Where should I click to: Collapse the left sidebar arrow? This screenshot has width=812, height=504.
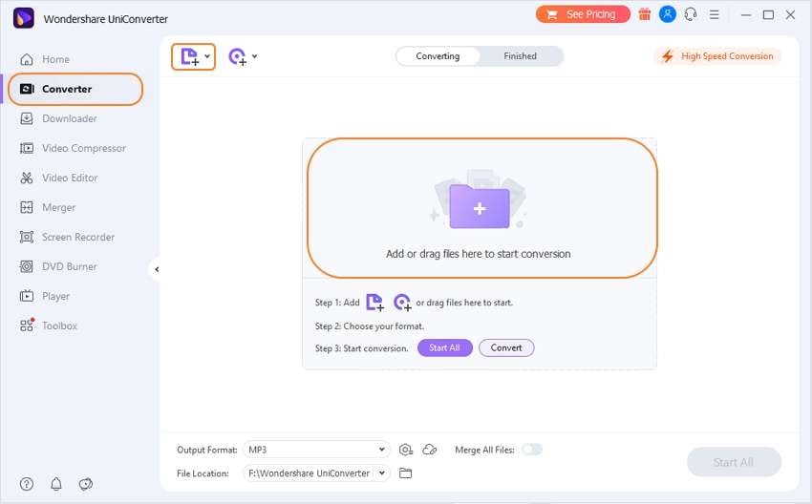click(157, 269)
